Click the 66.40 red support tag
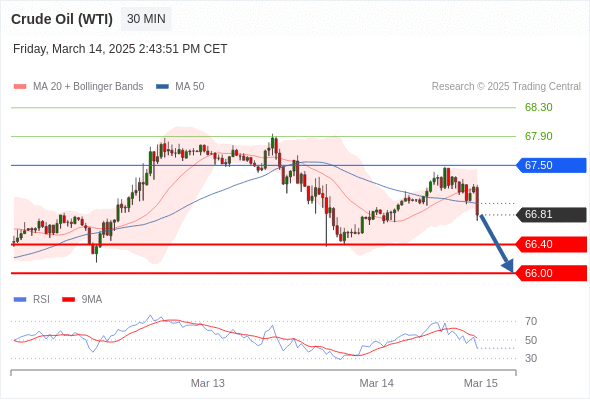This screenshot has height=400, width=590. point(551,244)
